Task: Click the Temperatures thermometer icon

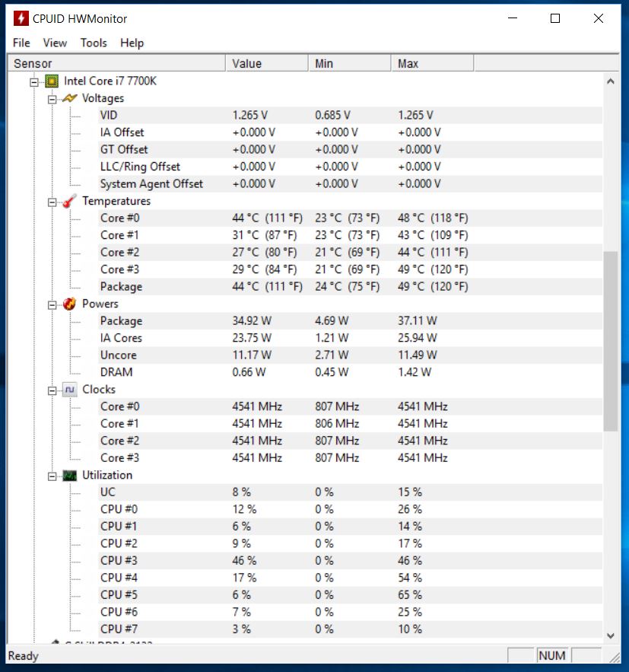Action: (69, 201)
